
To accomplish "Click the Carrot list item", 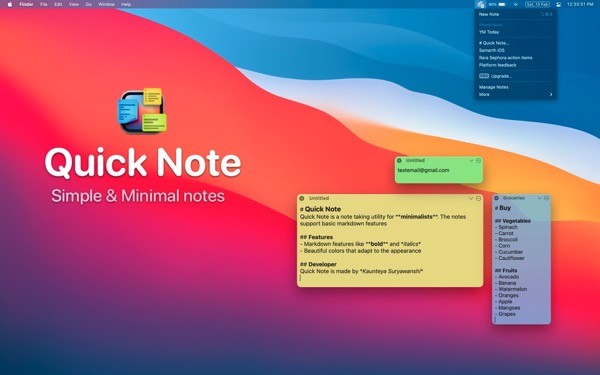I will 504,233.
